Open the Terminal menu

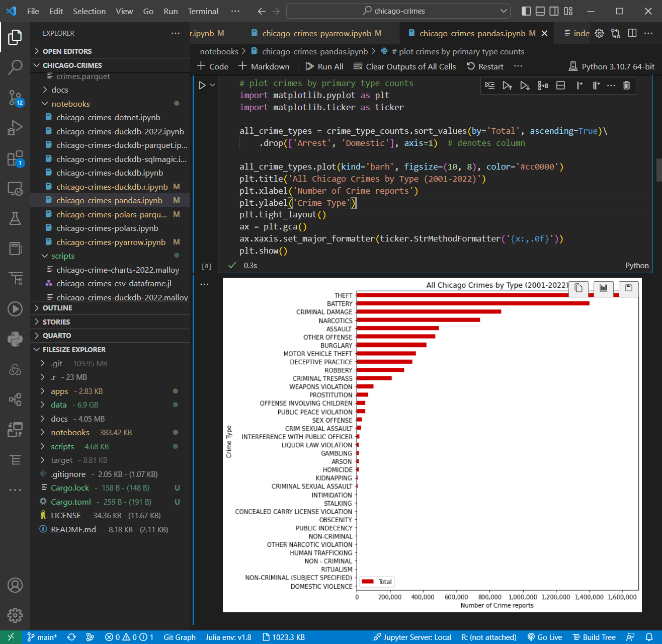(x=203, y=11)
